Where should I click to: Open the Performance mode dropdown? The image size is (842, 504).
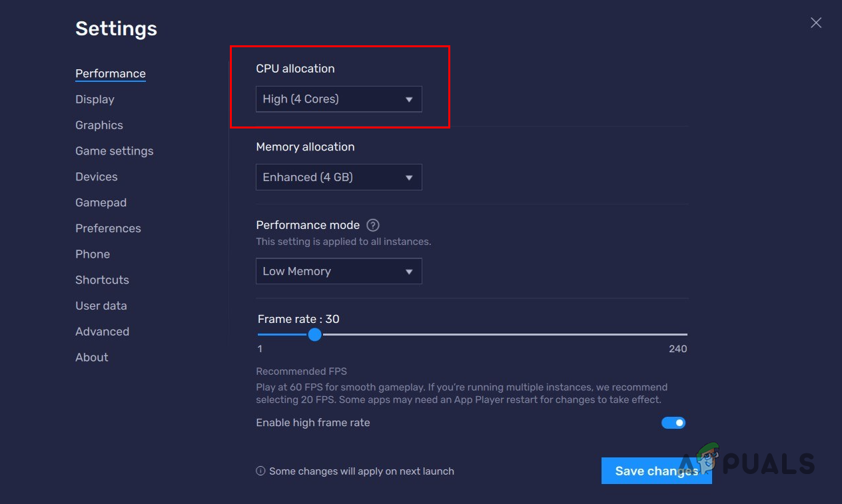[338, 271]
